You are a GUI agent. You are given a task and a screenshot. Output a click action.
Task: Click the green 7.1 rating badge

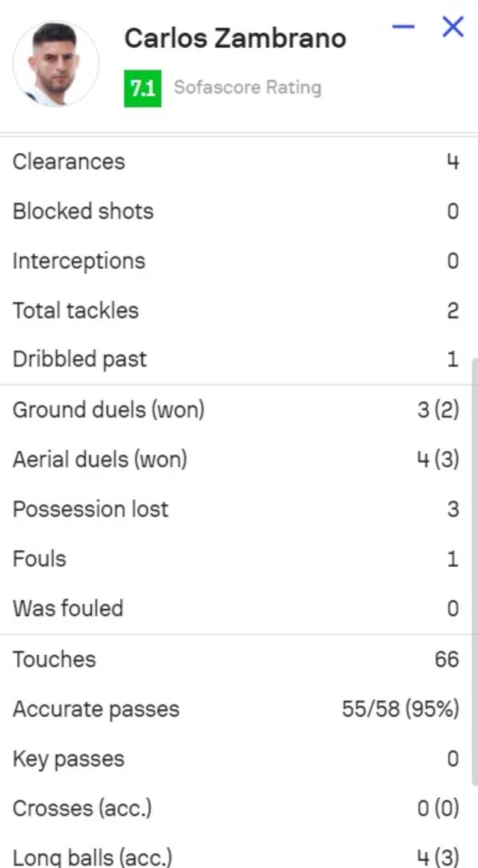pyautogui.click(x=143, y=88)
